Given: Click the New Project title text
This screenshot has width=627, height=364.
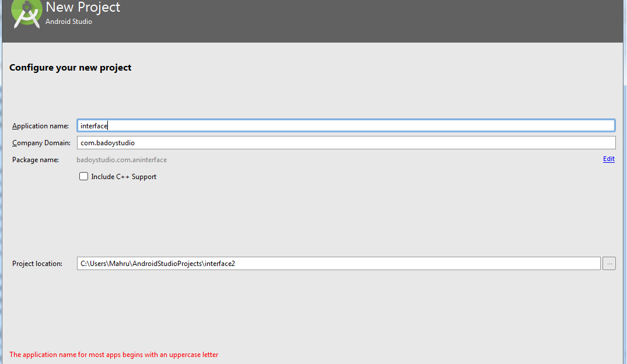Looking at the screenshot, I should point(83,8).
